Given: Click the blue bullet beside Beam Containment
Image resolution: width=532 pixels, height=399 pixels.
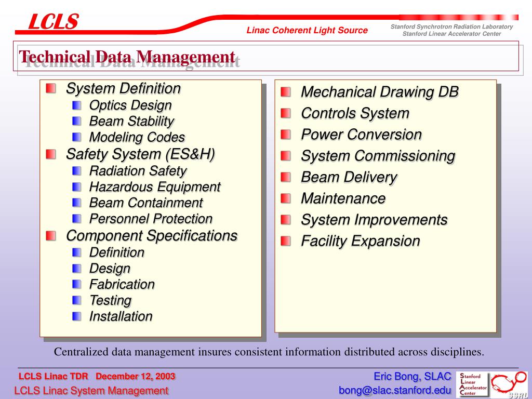Looking at the screenshot, I should click(x=77, y=203).
